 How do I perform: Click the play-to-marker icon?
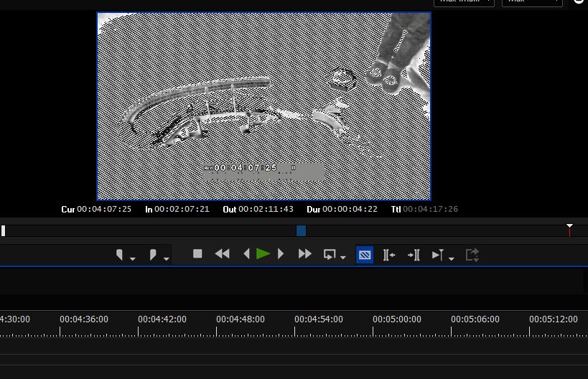[437, 254]
